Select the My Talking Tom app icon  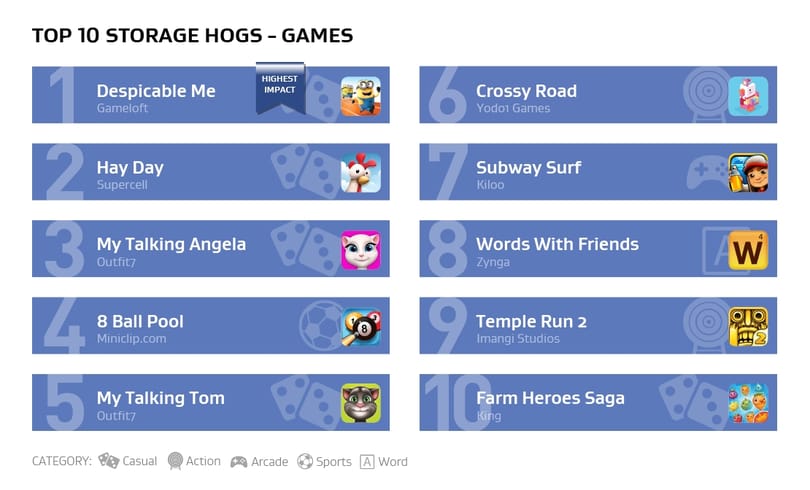tap(361, 403)
